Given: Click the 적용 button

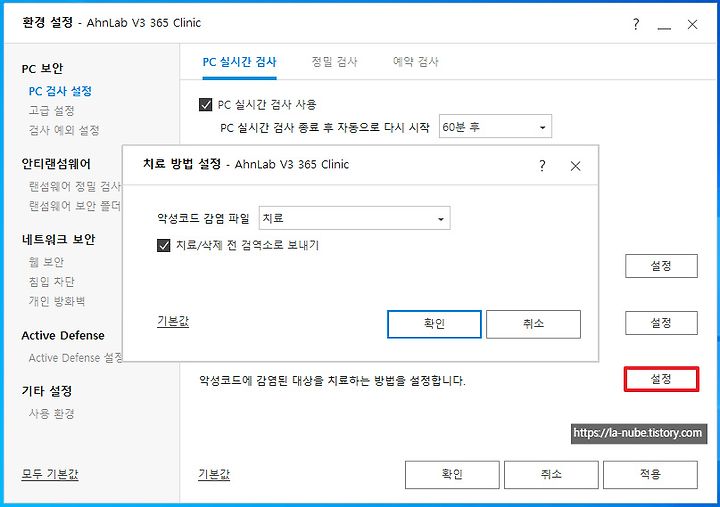Looking at the screenshot, I should pos(650,475).
